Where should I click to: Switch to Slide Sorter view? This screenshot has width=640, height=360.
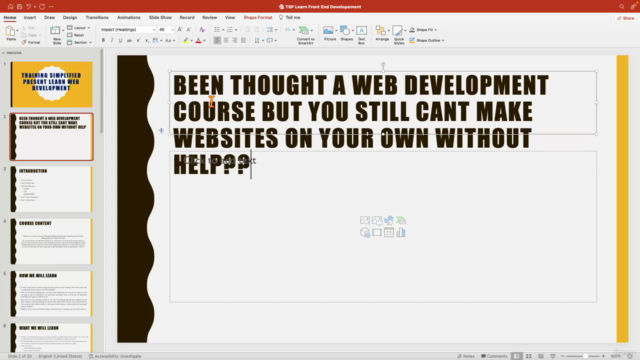[x=529, y=356]
